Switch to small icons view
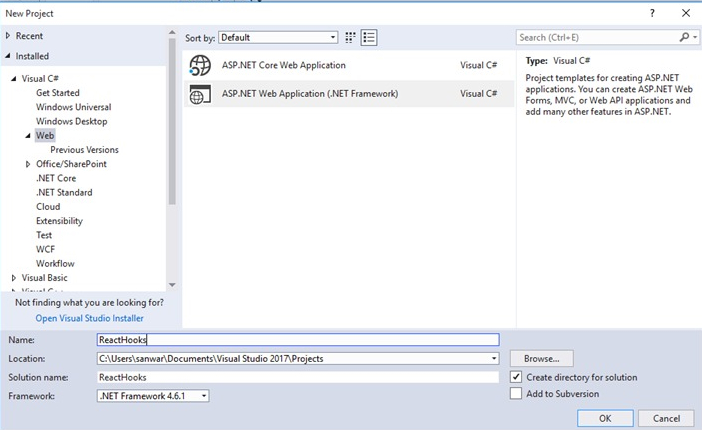Image resolution: width=702 pixels, height=430 pixels. point(350,38)
